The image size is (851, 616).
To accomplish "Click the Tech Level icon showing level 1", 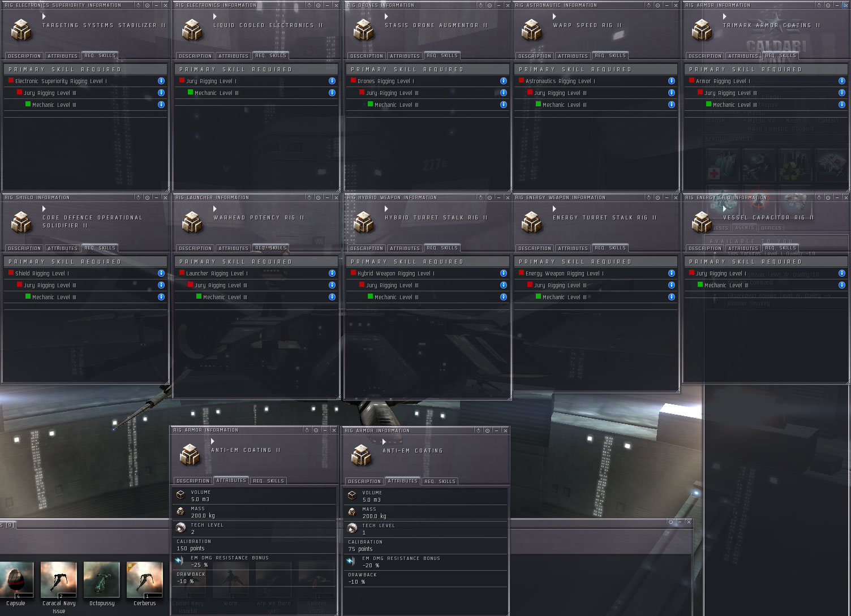I will (352, 528).
